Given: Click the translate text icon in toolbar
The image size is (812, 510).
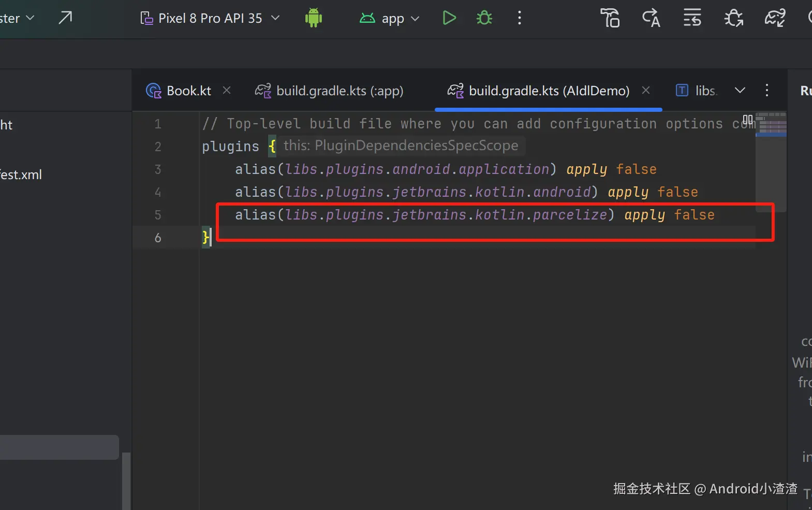Looking at the screenshot, I should point(651,18).
